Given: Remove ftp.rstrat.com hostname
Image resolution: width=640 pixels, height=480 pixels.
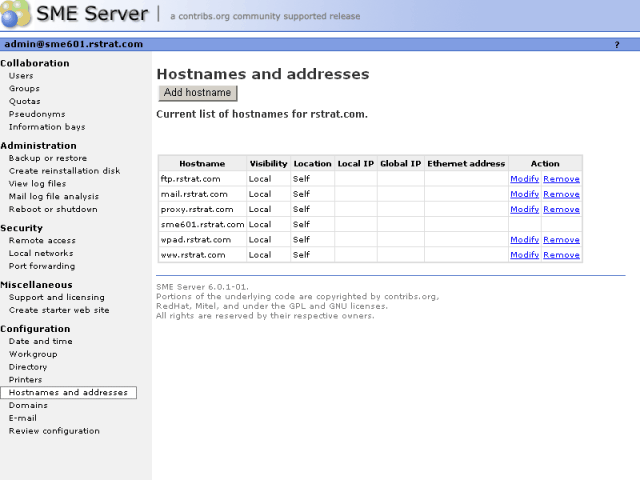Looking at the screenshot, I should (561, 179).
